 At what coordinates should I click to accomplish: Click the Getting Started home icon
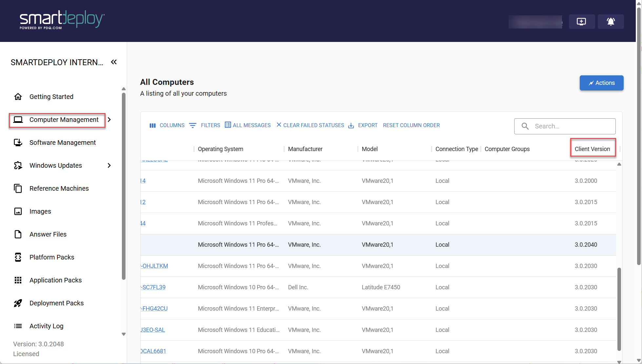[18, 97]
